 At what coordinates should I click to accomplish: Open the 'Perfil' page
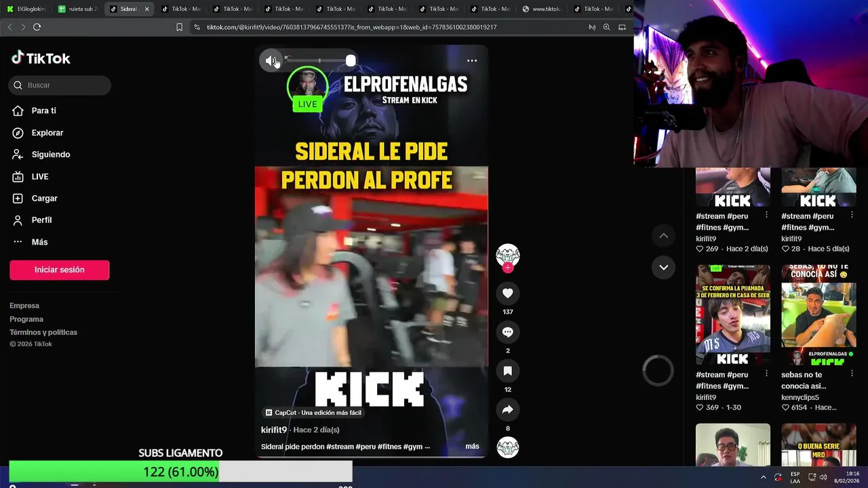41,220
